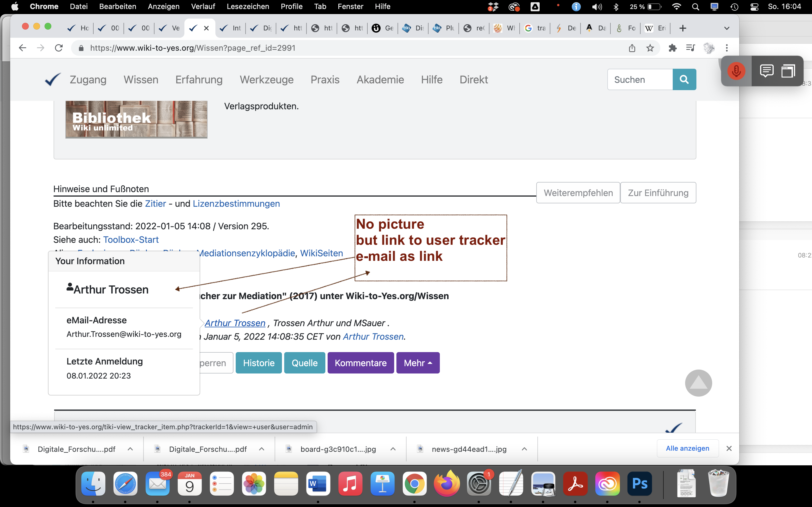The image size is (812, 507).
Task: Open the Lizenzbestimmungen link
Action: click(236, 204)
